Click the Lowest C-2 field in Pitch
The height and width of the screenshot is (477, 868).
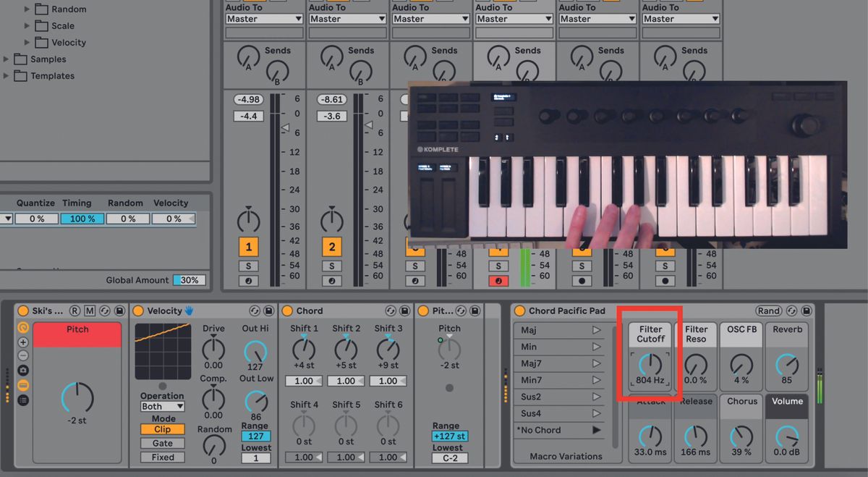450,458
